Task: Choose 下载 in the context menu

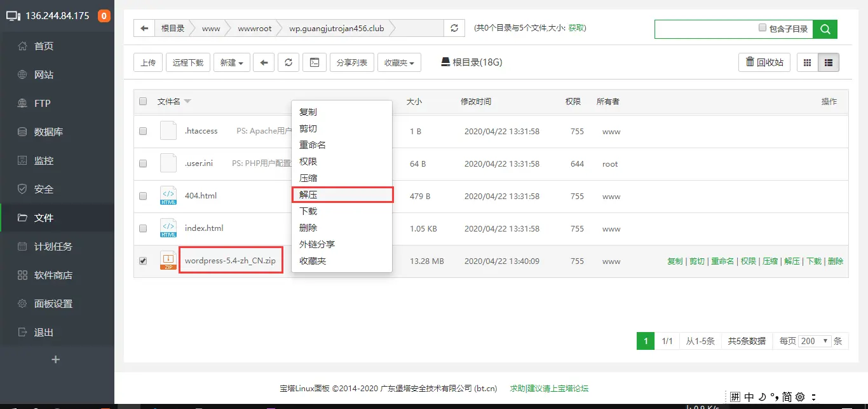Action: 342,211
